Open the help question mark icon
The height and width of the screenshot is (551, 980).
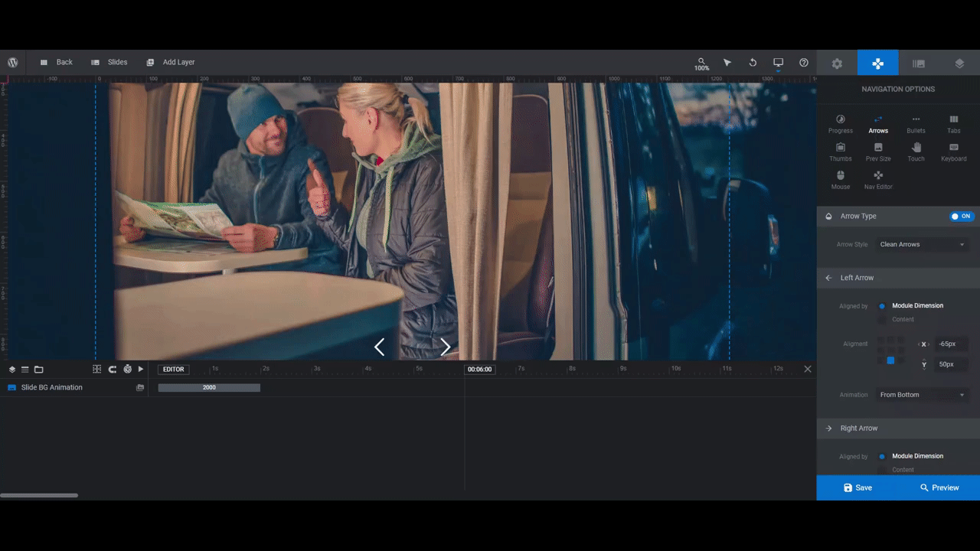click(x=803, y=63)
